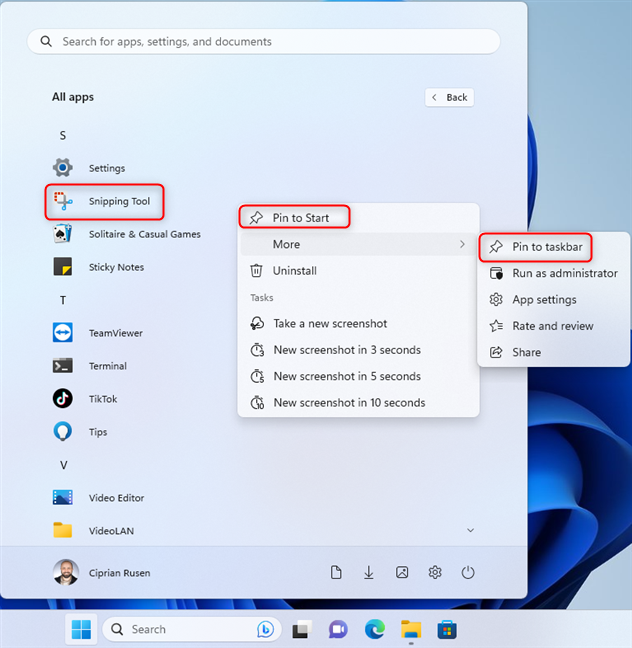Open App settings from submenu
The height and width of the screenshot is (648, 632).
point(553,300)
